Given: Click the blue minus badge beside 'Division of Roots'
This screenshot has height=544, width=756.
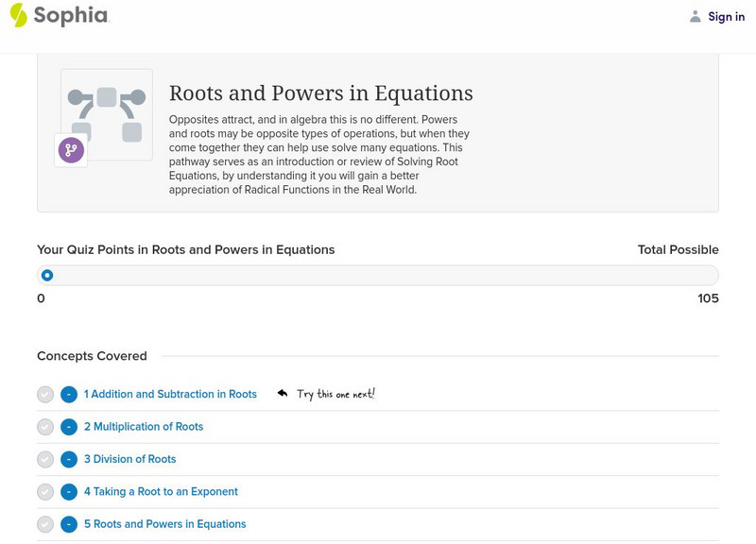Looking at the screenshot, I should [66, 459].
